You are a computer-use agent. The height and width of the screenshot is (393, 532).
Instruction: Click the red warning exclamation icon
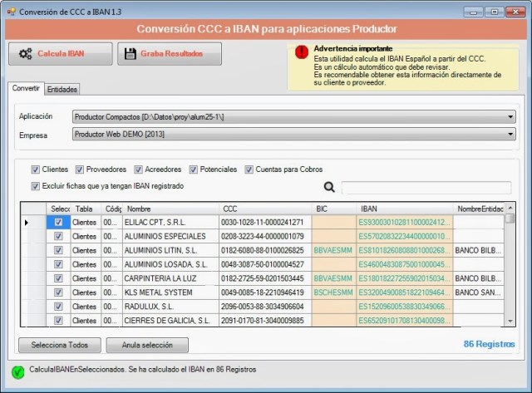coord(301,52)
